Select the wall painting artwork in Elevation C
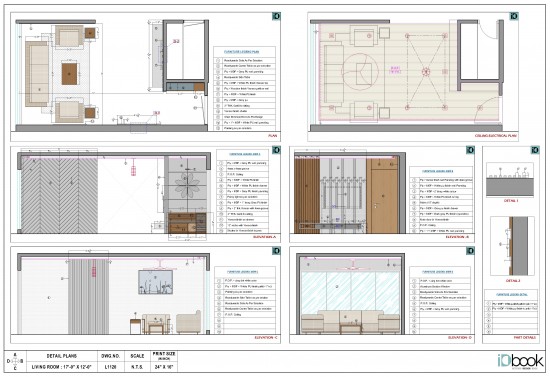This screenshot has height=377, width=550. click(155, 282)
